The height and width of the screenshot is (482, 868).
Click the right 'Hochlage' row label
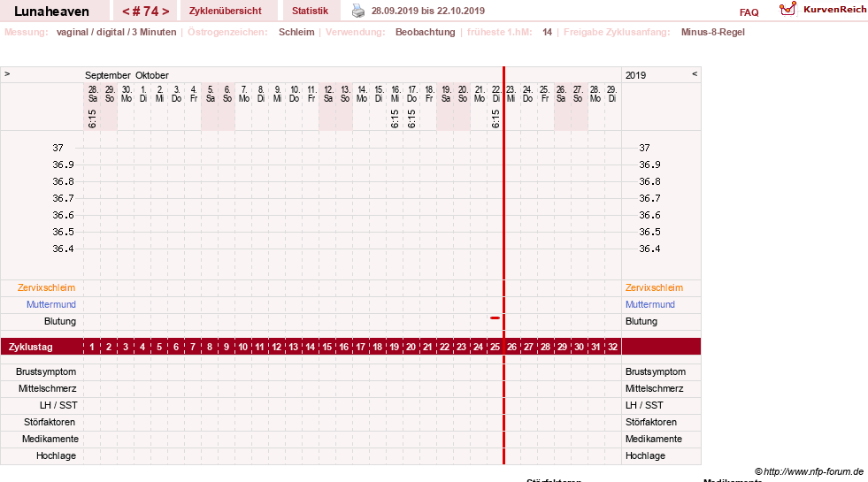[645, 455]
